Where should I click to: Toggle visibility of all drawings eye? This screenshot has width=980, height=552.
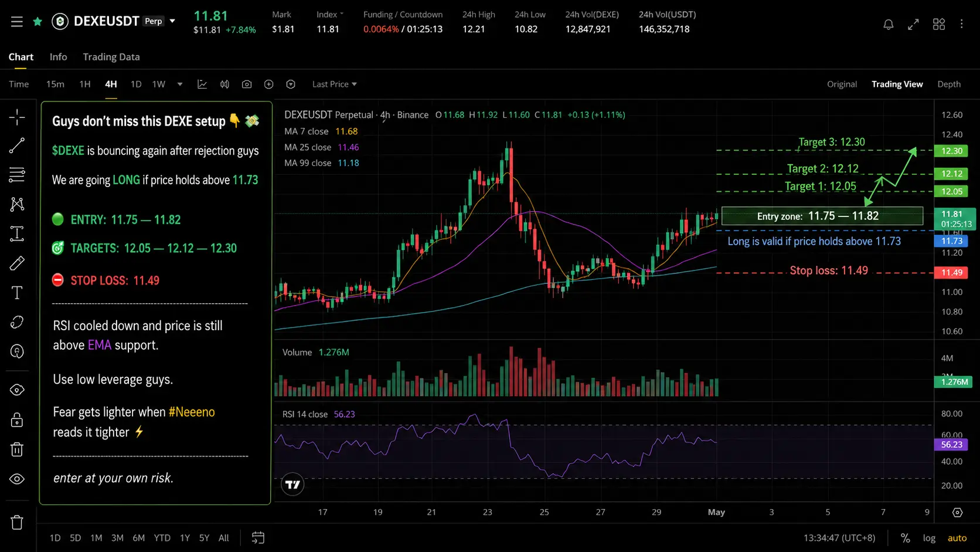click(17, 479)
